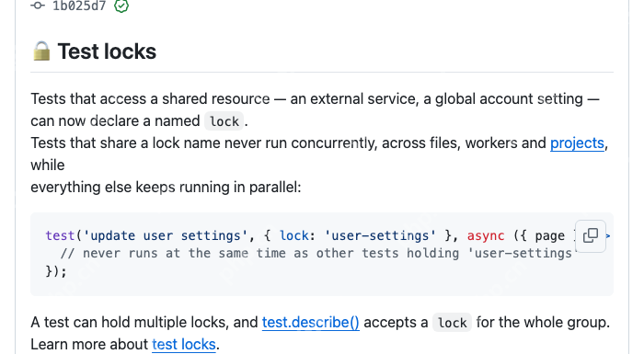Screen dimensions: 644x354
Task: Click 'everything else keeps running in parallel:' text
Action: (166, 188)
